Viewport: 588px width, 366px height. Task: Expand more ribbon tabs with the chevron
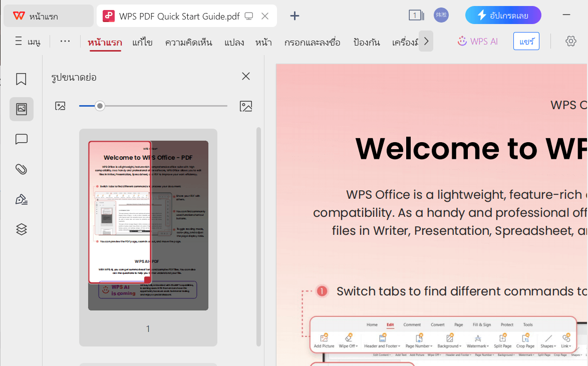(426, 41)
